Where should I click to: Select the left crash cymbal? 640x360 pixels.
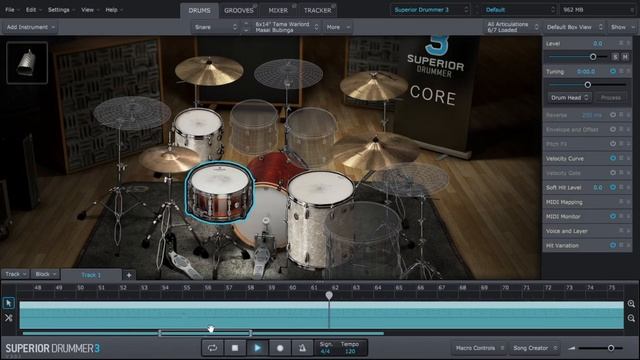point(209,71)
